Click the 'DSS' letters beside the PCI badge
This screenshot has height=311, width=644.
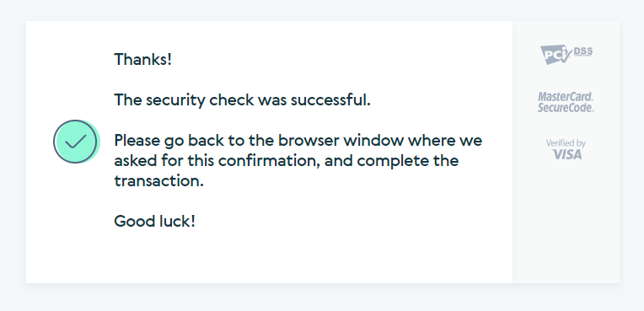coord(583,51)
